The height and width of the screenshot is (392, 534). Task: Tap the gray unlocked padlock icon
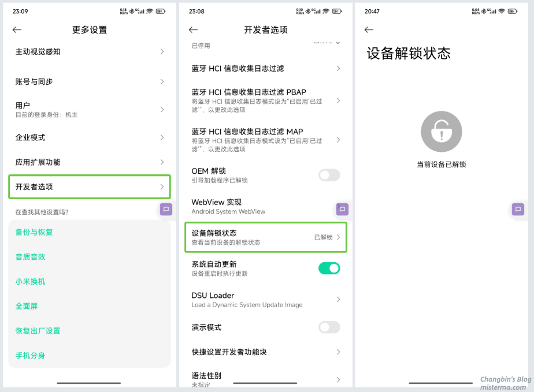coord(441,132)
